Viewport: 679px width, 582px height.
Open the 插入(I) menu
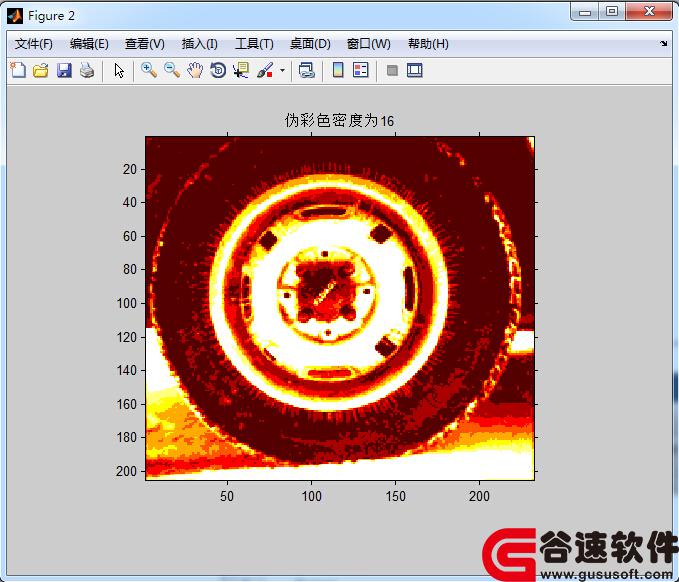(x=199, y=44)
